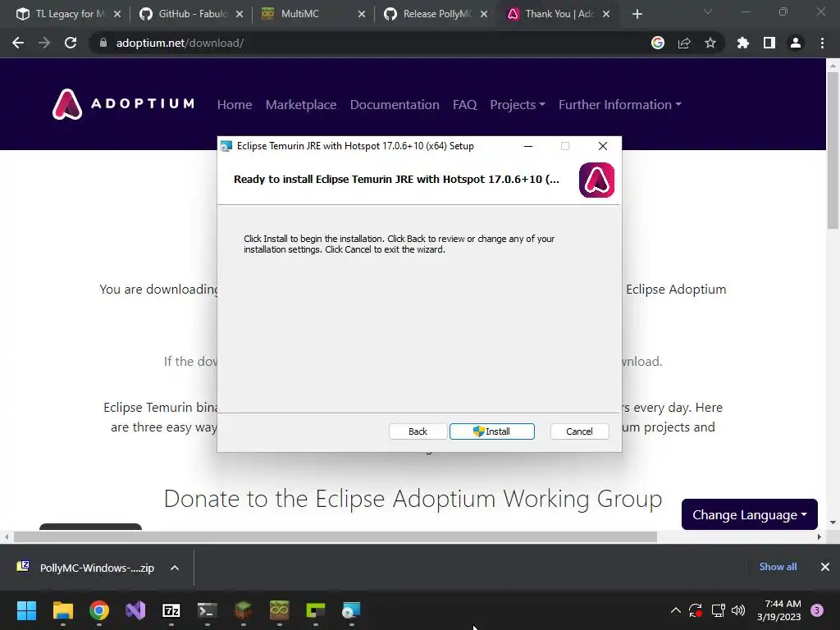Screen dimensions: 840x630
Task: Open Chrome three-dot menu
Action: (x=822, y=43)
